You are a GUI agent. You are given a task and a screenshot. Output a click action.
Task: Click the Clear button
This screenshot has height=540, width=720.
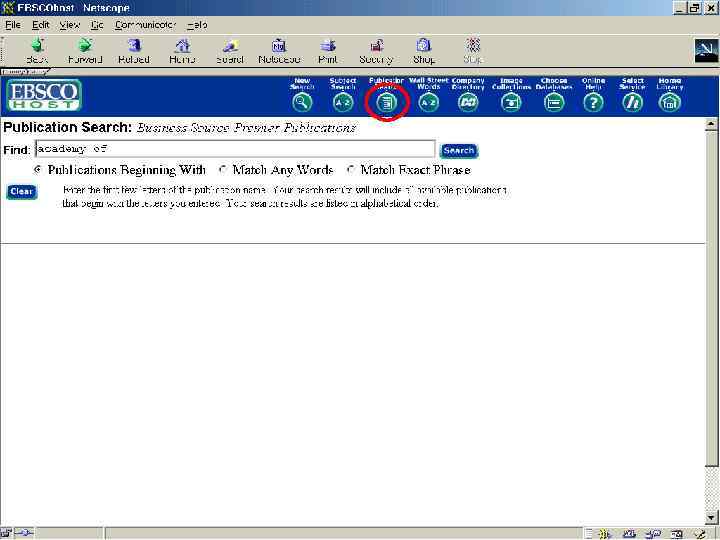point(22,191)
